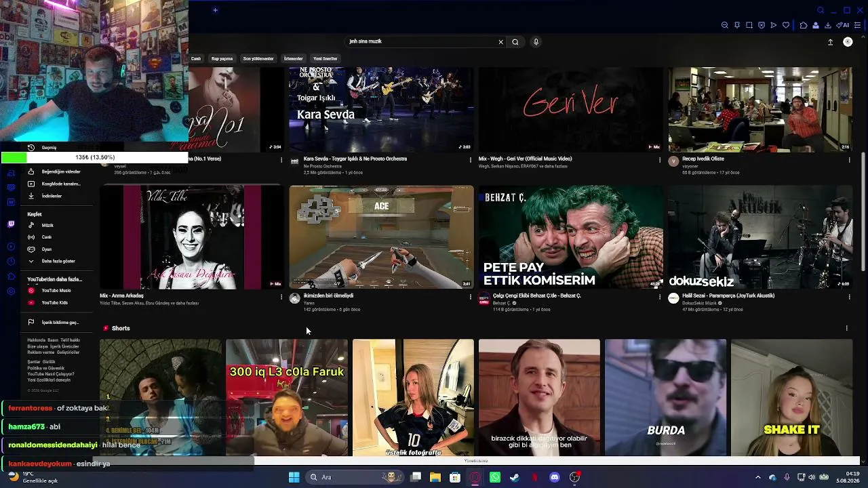Open the 'BURDA' short
868x488 pixels.
click(x=665, y=398)
